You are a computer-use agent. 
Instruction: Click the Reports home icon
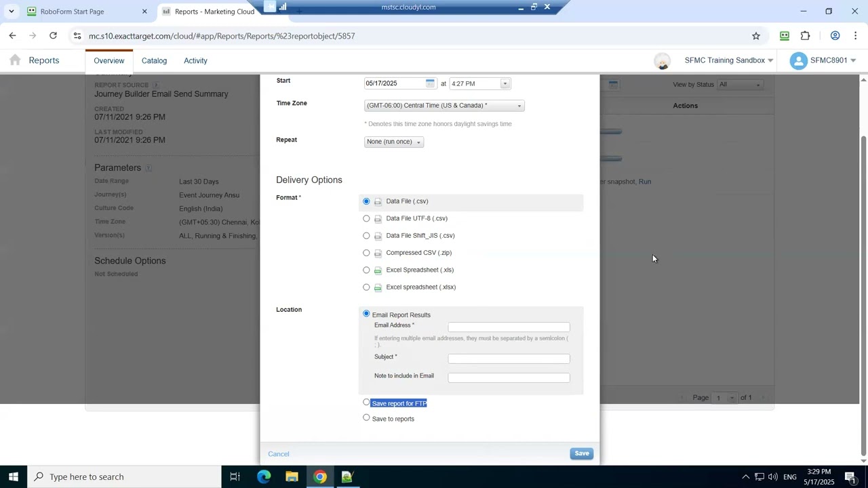(x=15, y=60)
